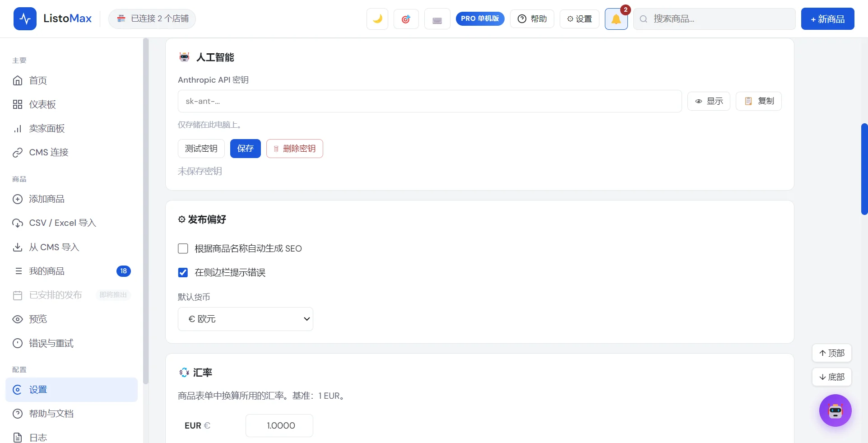This screenshot has width=868, height=443.
Task: Open 我的商品 list
Action: click(71, 271)
